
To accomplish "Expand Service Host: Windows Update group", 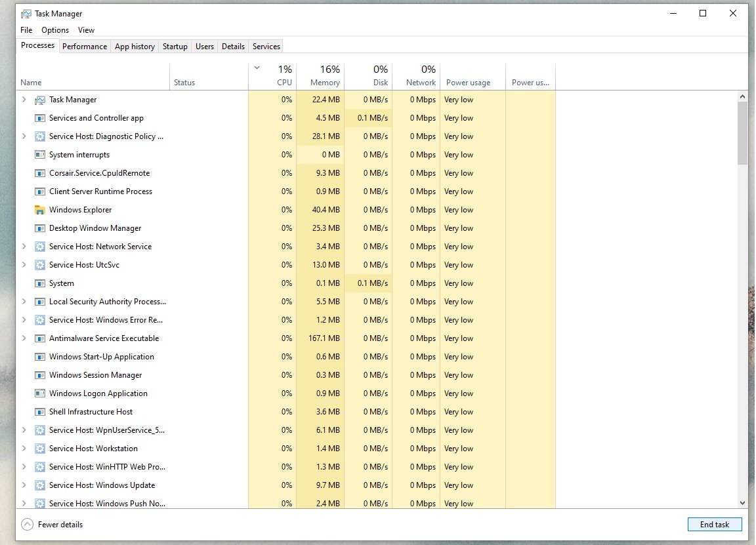I will coord(24,485).
